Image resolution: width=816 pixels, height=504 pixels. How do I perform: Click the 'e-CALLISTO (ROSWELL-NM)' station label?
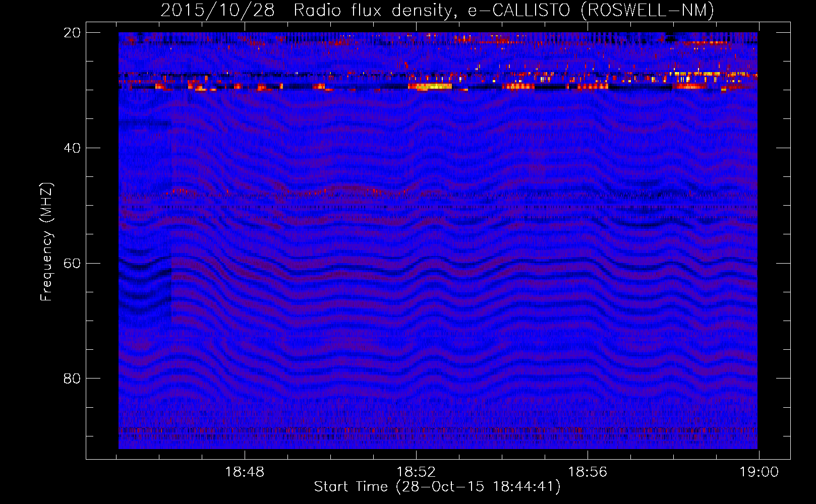592,10
